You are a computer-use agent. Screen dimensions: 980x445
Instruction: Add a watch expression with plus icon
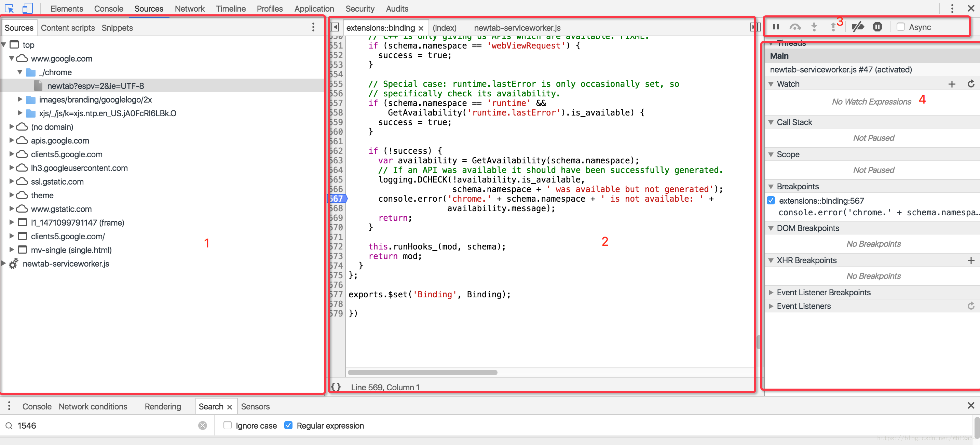tap(951, 84)
